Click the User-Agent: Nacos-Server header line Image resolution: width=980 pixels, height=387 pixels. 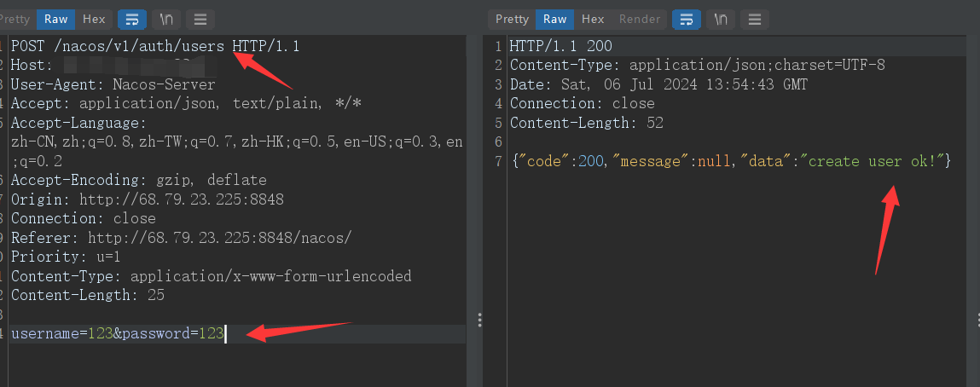coord(113,85)
